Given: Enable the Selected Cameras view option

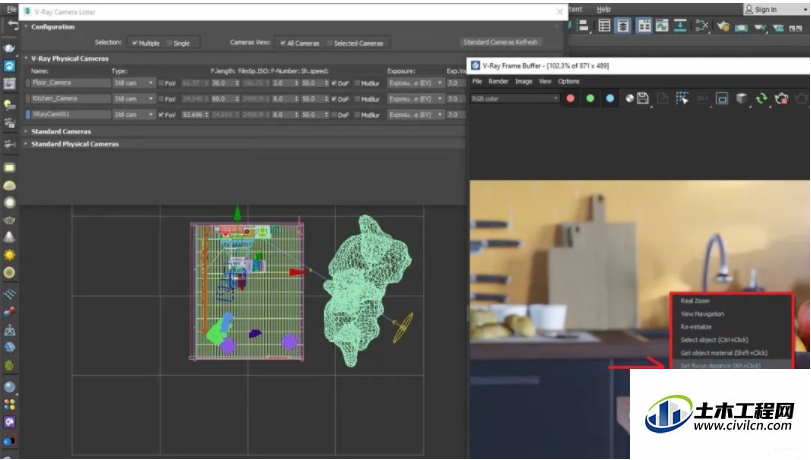Looking at the screenshot, I should point(355,43).
